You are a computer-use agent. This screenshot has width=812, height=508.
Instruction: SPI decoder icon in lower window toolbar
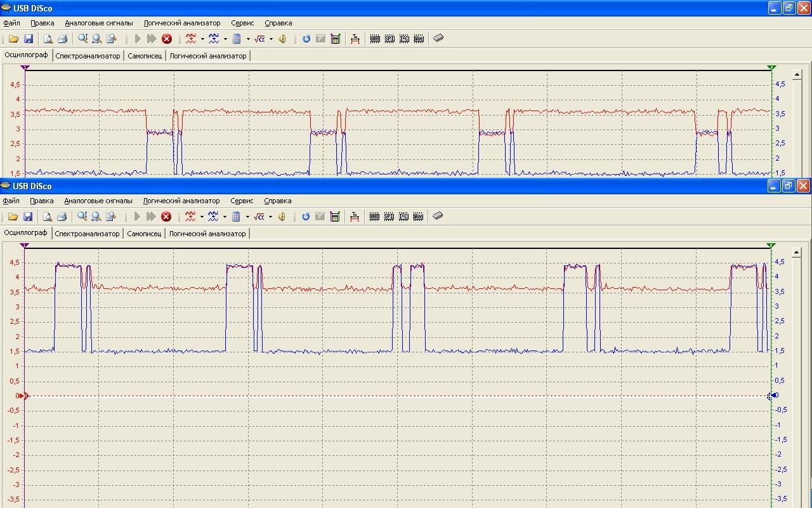tap(389, 217)
